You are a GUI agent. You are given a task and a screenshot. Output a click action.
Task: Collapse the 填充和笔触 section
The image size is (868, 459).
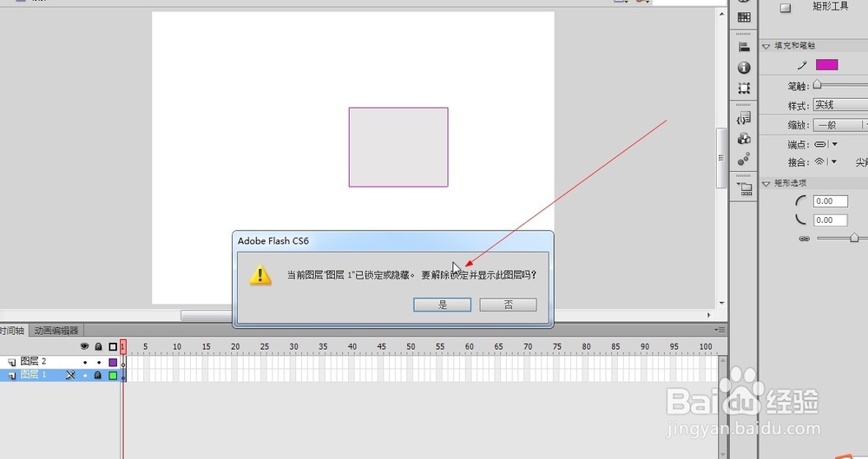(x=766, y=46)
